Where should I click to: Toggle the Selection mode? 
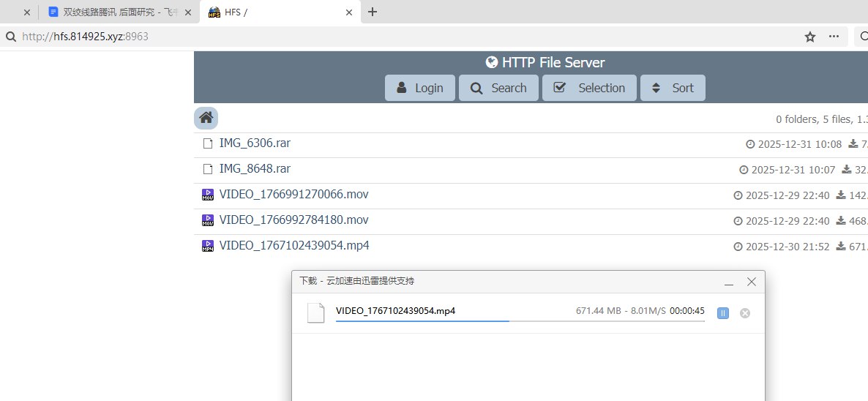[589, 88]
